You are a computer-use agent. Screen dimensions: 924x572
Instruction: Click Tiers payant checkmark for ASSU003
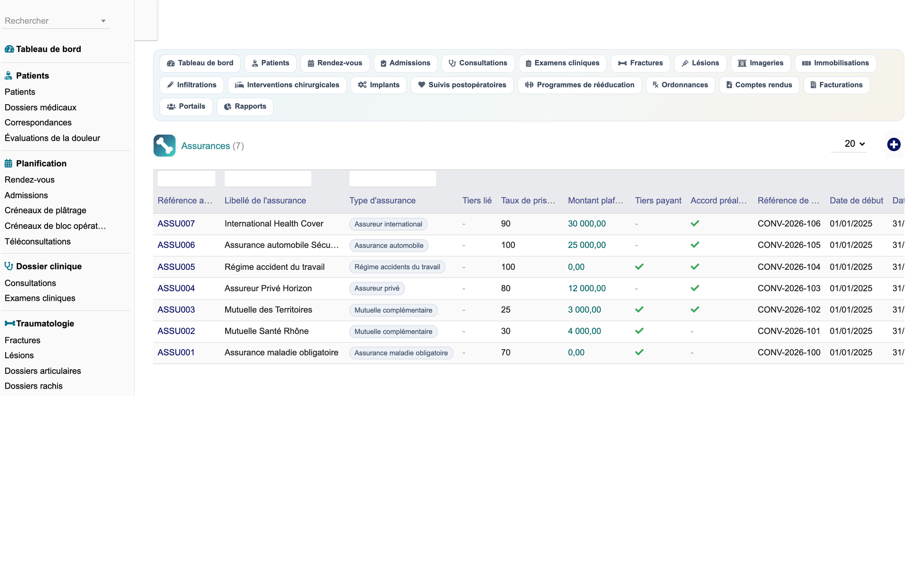coord(639,309)
